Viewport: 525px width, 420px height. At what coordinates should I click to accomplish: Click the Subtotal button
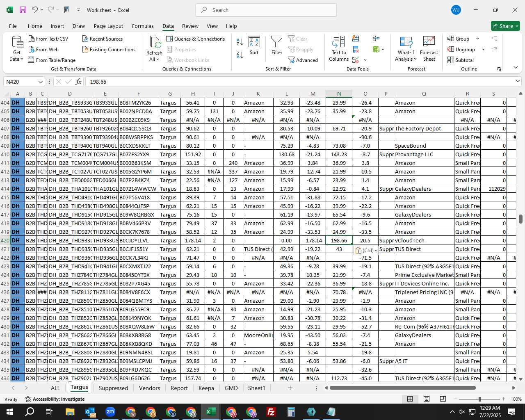[x=461, y=60]
